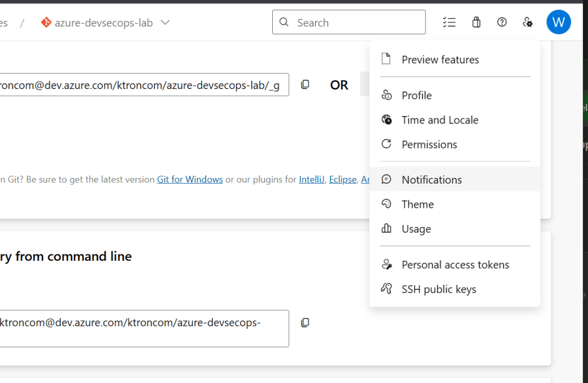Expand the azure-devsecops-lab repository dropdown
The width and height of the screenshot is (588, 383).
coord(165,22)
